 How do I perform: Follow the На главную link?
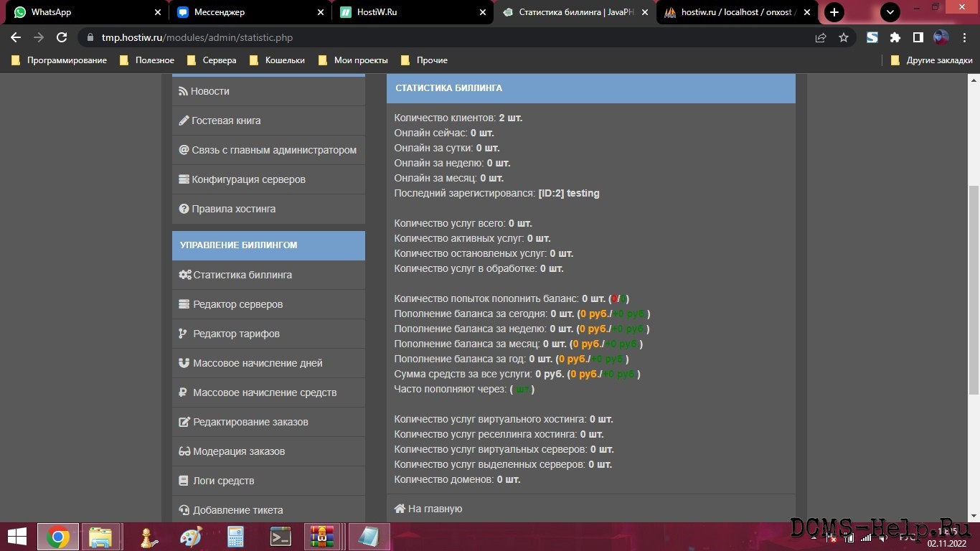(427, 508)
